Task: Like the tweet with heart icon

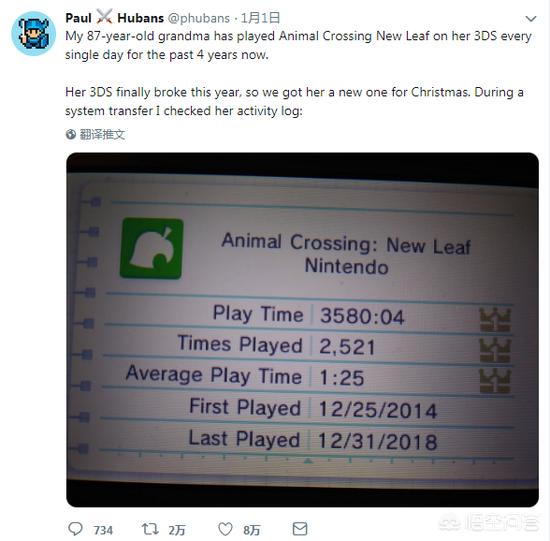Action: (x=225, y=529)
